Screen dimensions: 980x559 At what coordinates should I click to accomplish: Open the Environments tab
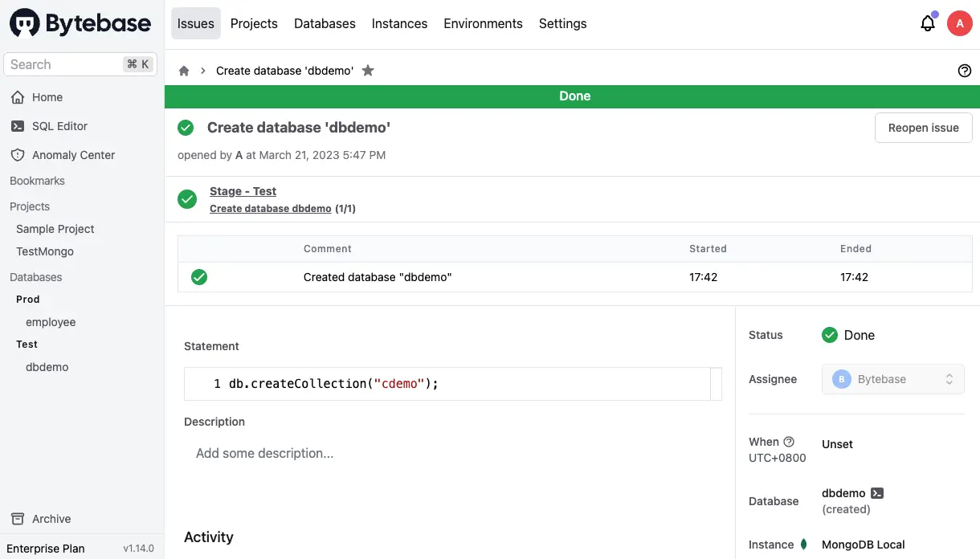click(483, 23)
